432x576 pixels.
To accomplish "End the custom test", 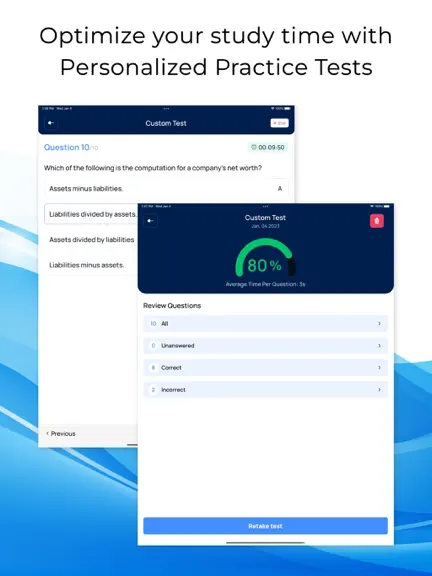I will click(x=280, y=123).
